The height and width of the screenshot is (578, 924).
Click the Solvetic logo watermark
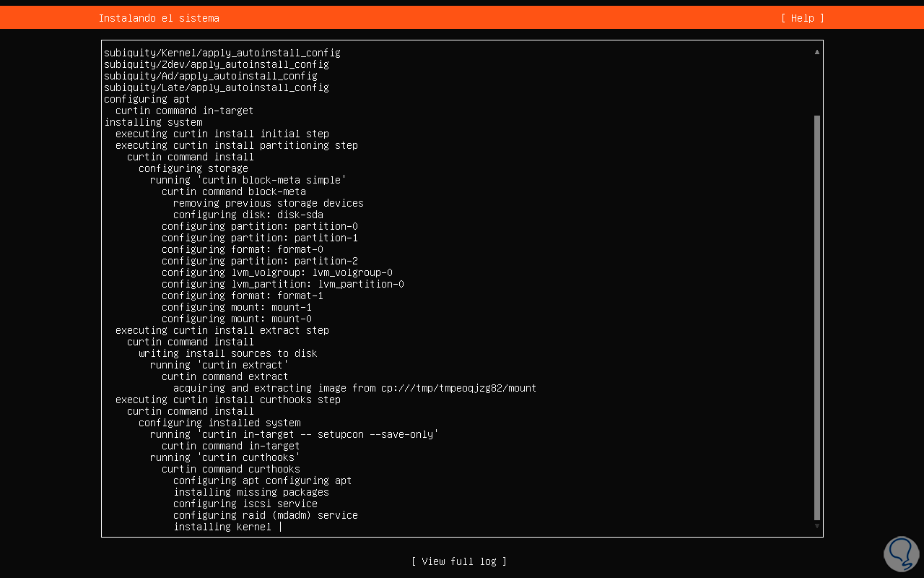tap(900, 554)
